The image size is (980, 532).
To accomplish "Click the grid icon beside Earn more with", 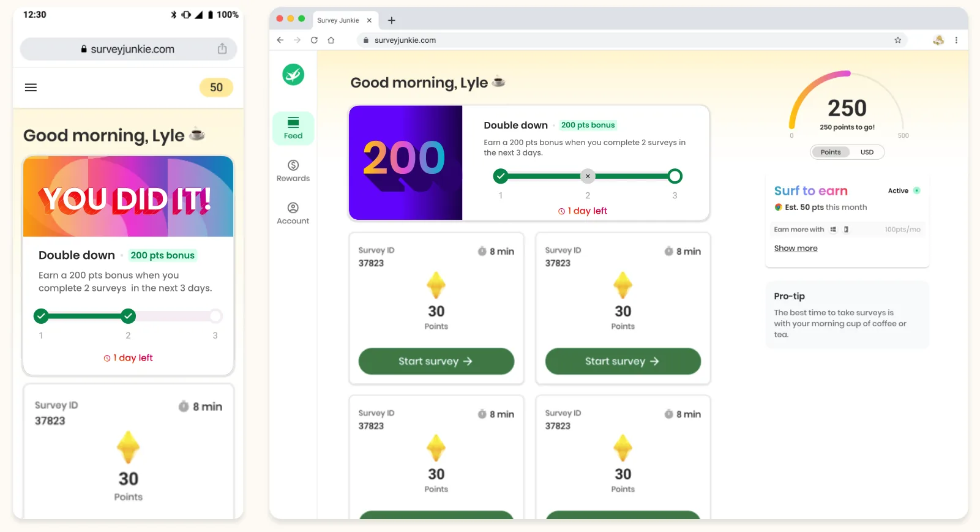I will 833,230.
